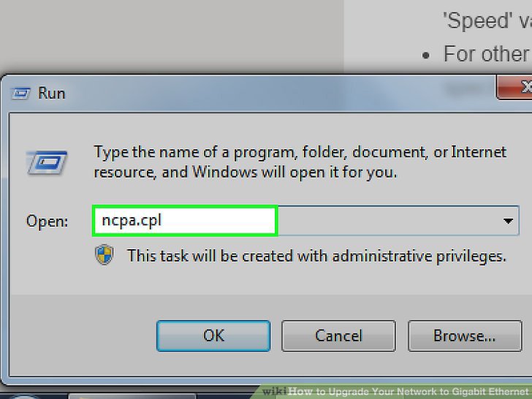Click the 'Open:' field label
The height and width of the screenshot is (399, 532).
click(x=47, y=221)
